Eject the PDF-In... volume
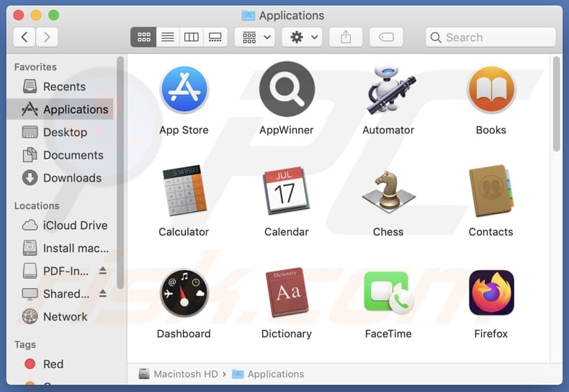Screen dimensions: 569x392 point(103,270)
